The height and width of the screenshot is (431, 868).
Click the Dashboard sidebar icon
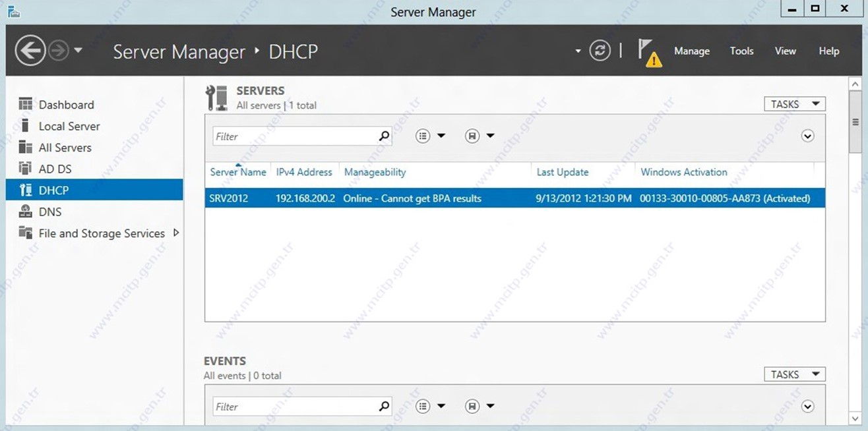[25, 104]
